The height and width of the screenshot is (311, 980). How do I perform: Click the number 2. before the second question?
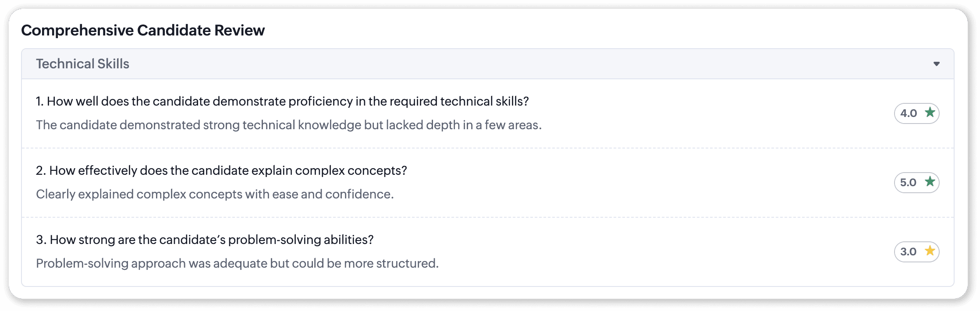41,170
